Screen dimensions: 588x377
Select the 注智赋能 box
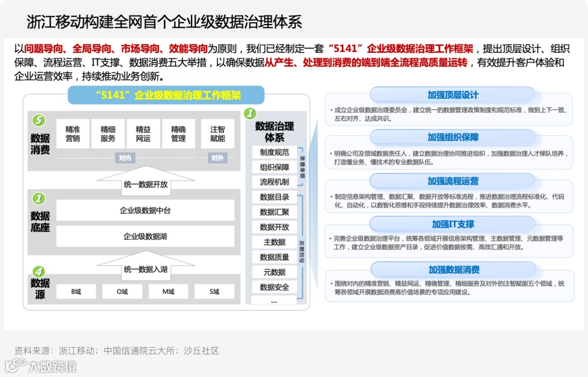pyautogui.click(x=217, y=134)
